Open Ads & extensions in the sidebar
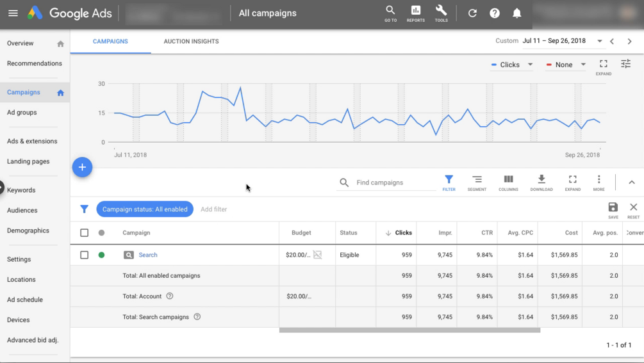This screenshot has height=363, width=644. coord(32,141)
